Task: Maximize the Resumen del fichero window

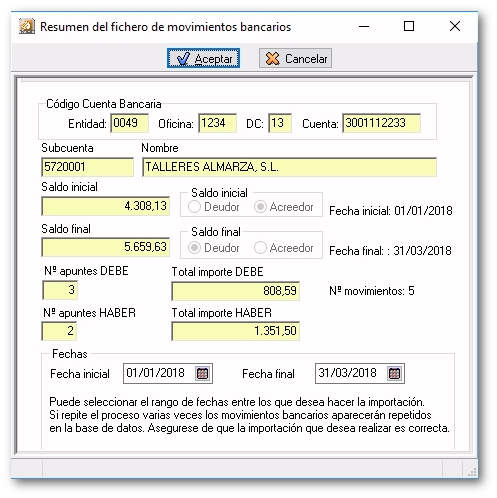Action: coord(409,26)
